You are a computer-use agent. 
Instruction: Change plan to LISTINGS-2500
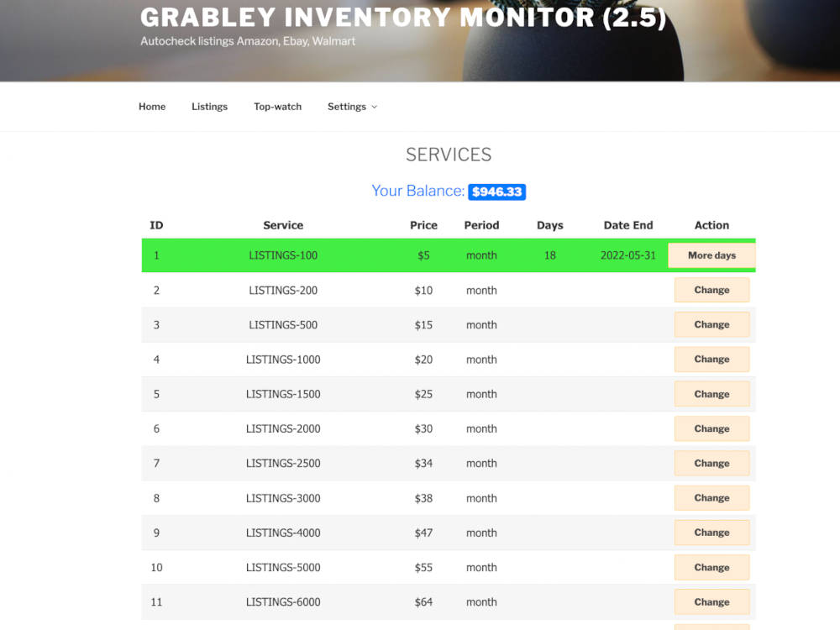pos(711,463)
